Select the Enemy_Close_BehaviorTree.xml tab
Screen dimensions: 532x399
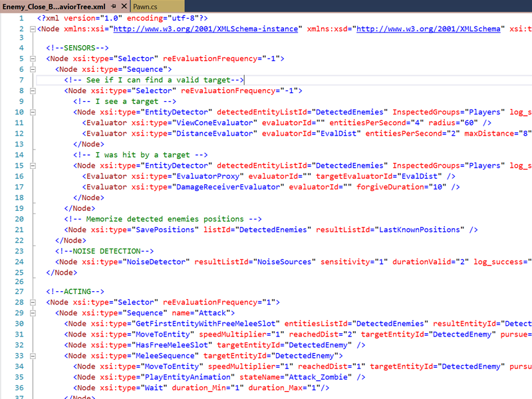pos(54,7)
